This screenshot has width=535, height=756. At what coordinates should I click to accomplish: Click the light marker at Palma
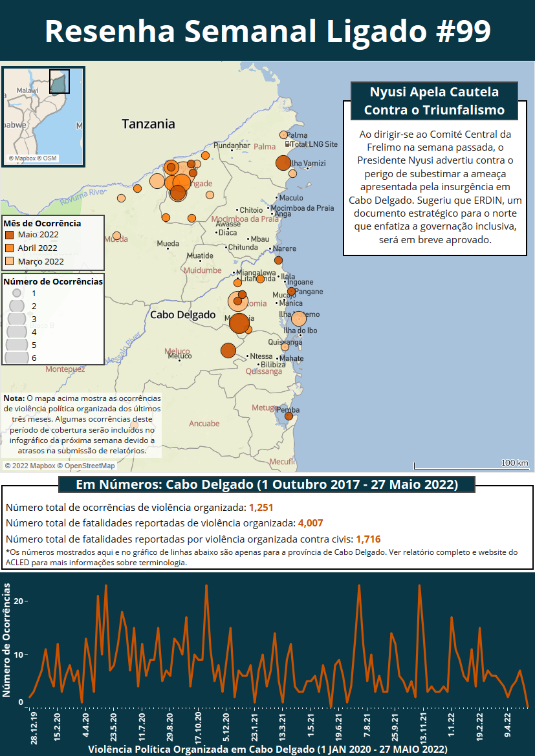[x=283, y=135]
